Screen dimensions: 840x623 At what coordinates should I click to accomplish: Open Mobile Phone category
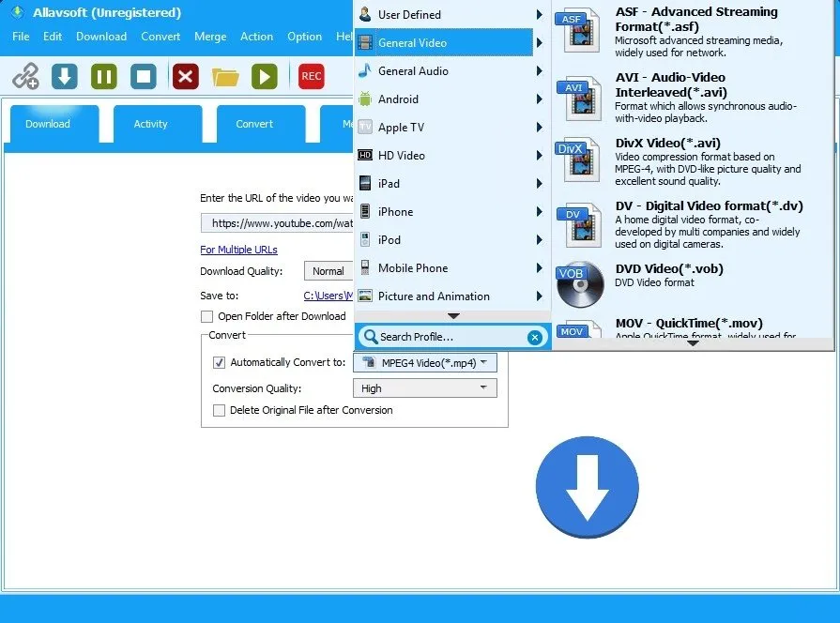tap(451, 267)
